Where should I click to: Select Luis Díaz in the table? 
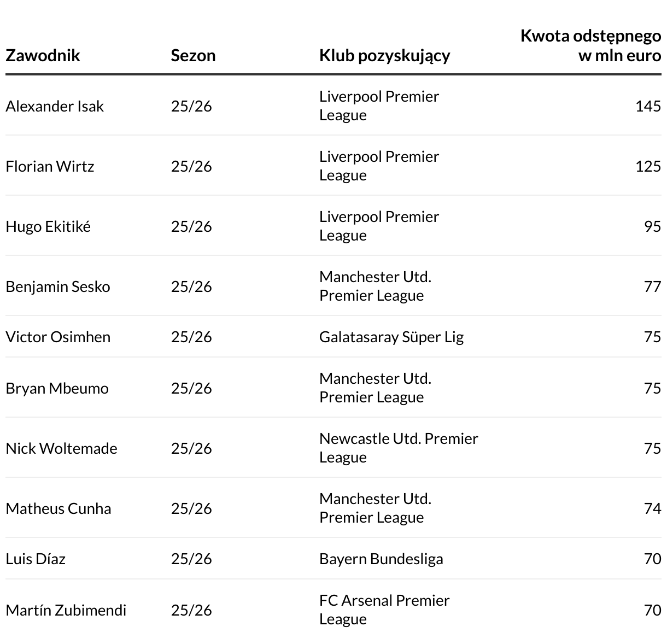[x=36, y=559]
